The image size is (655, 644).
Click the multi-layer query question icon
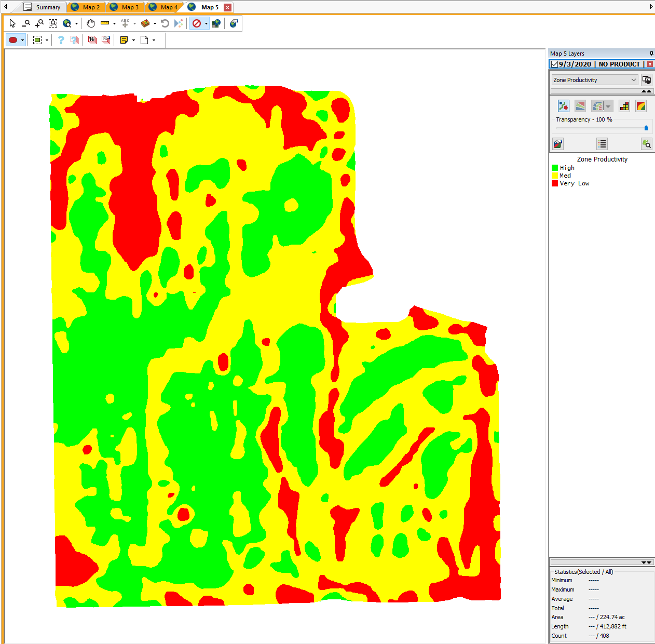tap(75, 40)
